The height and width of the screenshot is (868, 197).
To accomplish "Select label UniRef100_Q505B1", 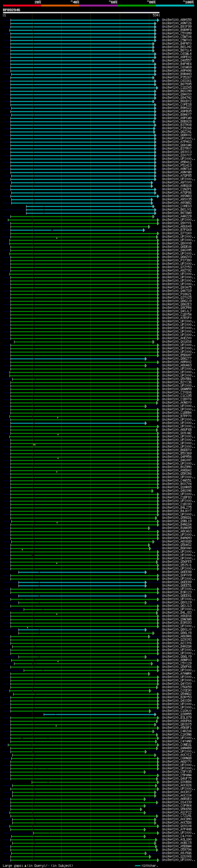I will [x=177, y=379].
